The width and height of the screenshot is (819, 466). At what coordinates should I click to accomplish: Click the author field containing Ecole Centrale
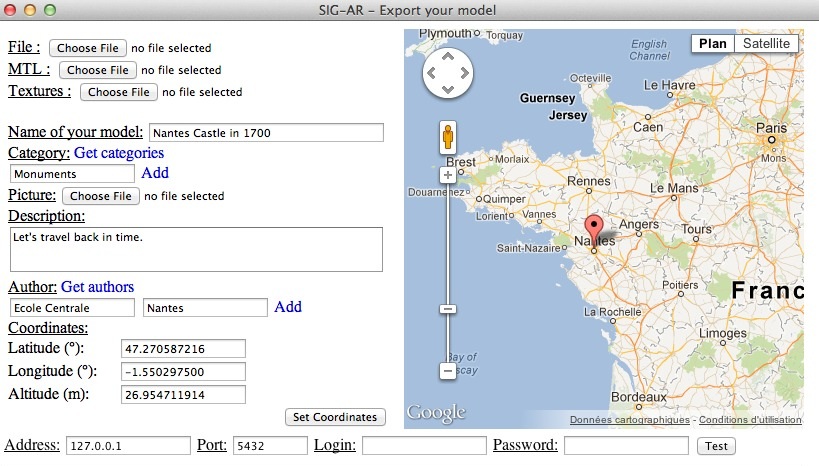(72, 308)
